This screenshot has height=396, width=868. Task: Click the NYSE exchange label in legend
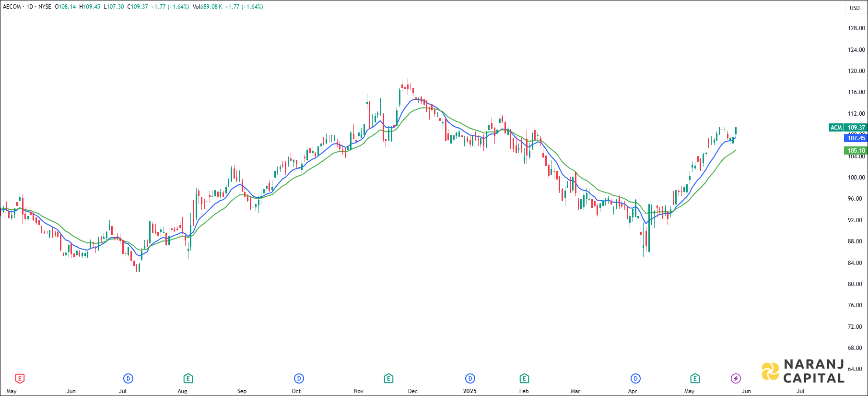tap(45, 7)
